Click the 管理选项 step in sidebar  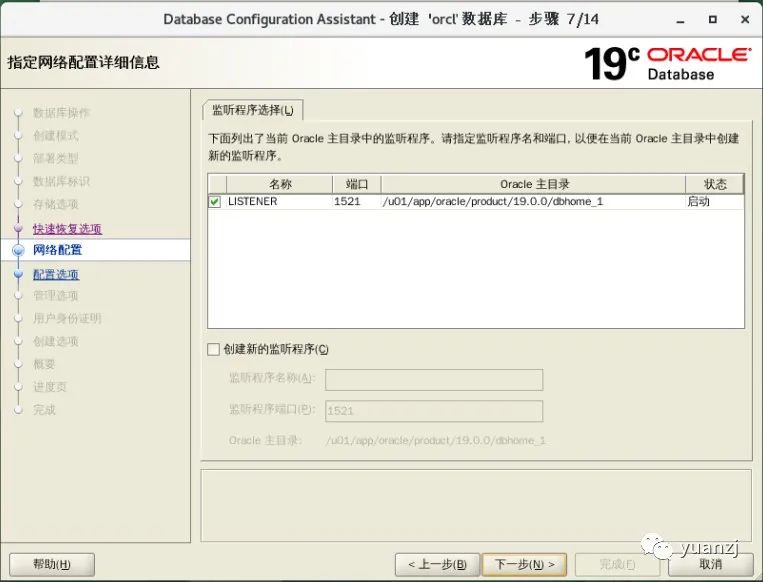coord(56,296)
